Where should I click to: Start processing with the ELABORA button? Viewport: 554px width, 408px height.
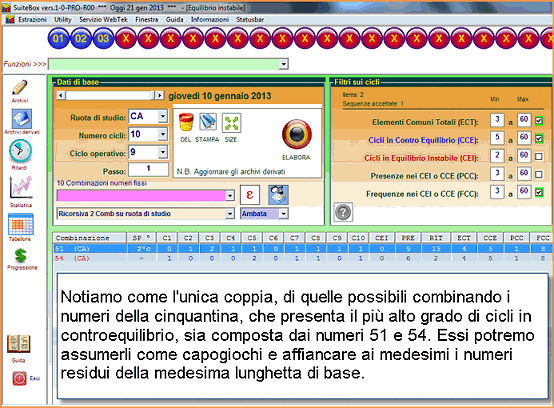(x=297, y=134)
